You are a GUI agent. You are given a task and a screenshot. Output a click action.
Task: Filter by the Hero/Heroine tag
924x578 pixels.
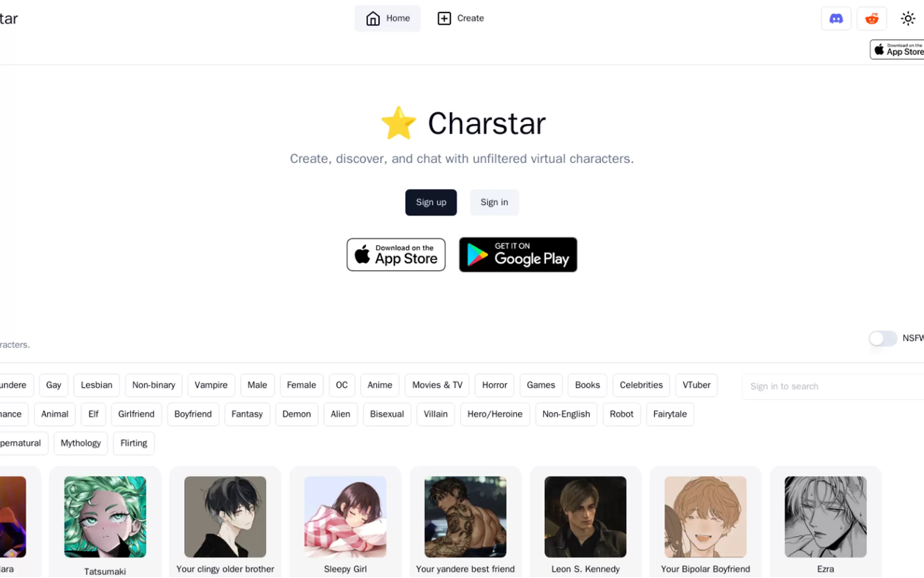495,414
